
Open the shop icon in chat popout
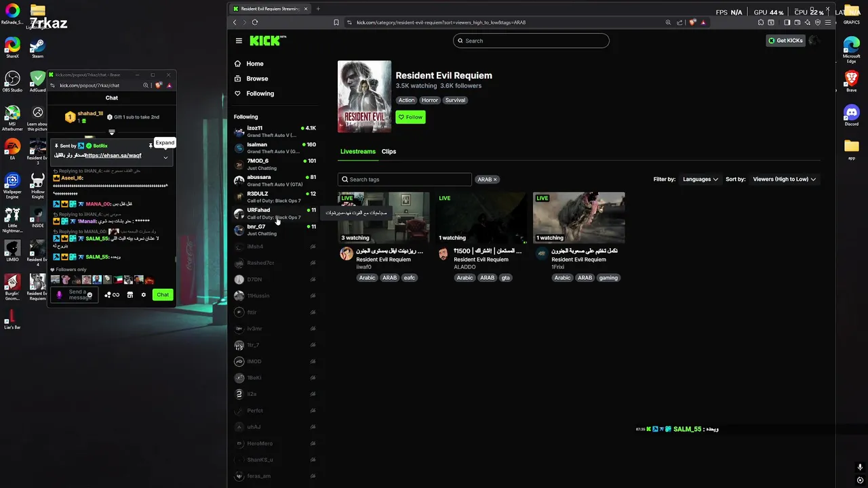click(x=130, y=295)
